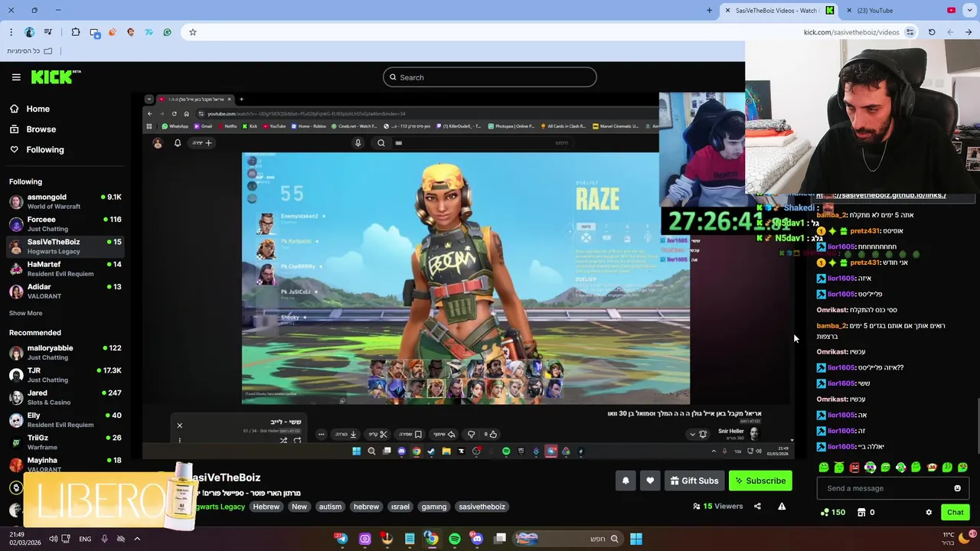Insert the first green Kick emote
This screenshot has height=551, width=980.
(824, 468)
